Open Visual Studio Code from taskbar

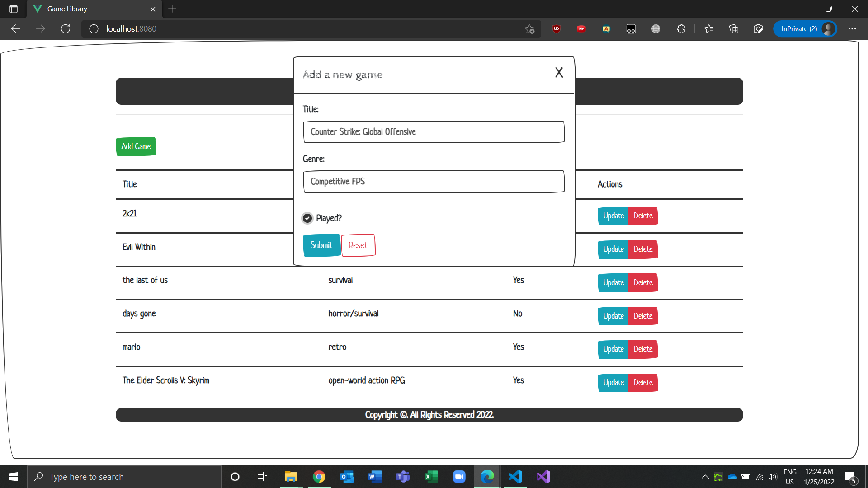coord(515,477)
